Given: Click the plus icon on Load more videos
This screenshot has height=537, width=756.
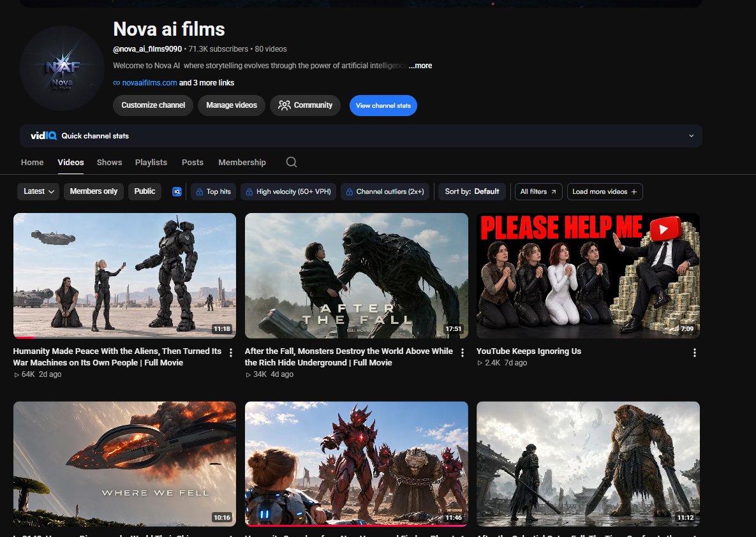Looking at the screenshot, I should pyautogui.click(x=634, y=192).
